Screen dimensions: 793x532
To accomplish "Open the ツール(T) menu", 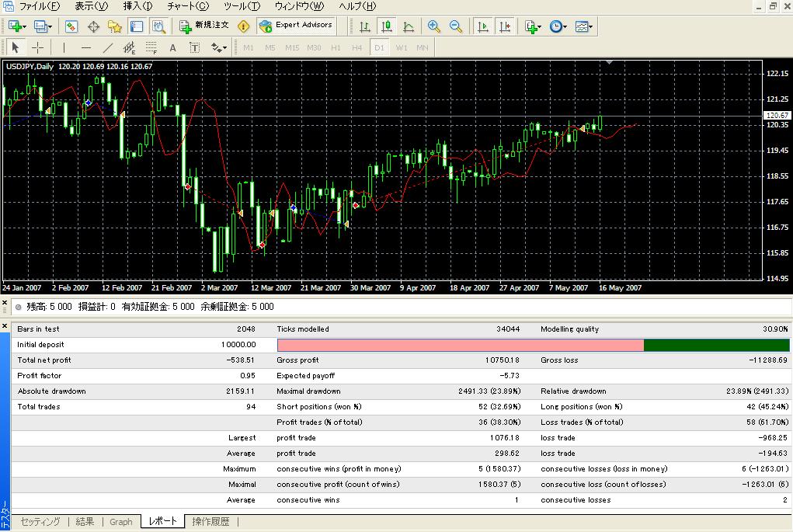I will tap(242, 6).
